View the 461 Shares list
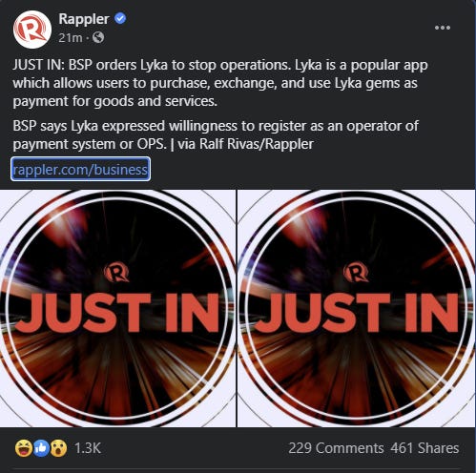The width and height of the screenshot is (476, 473). [x=424, y=448]
